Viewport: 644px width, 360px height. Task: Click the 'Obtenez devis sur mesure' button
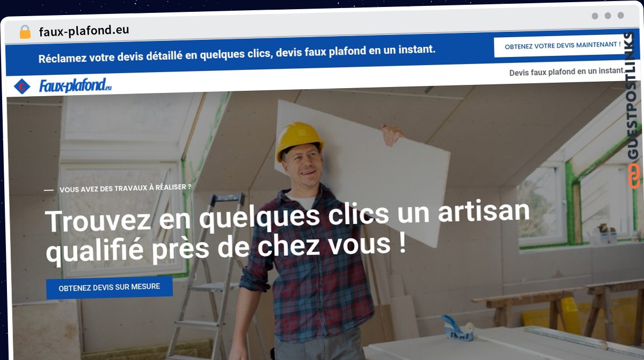click(109, 287)
